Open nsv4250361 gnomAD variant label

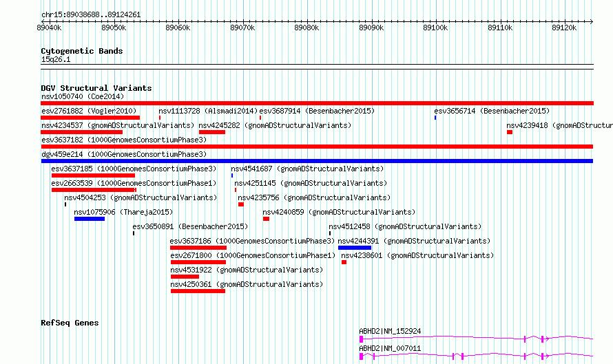click(247, 284)
